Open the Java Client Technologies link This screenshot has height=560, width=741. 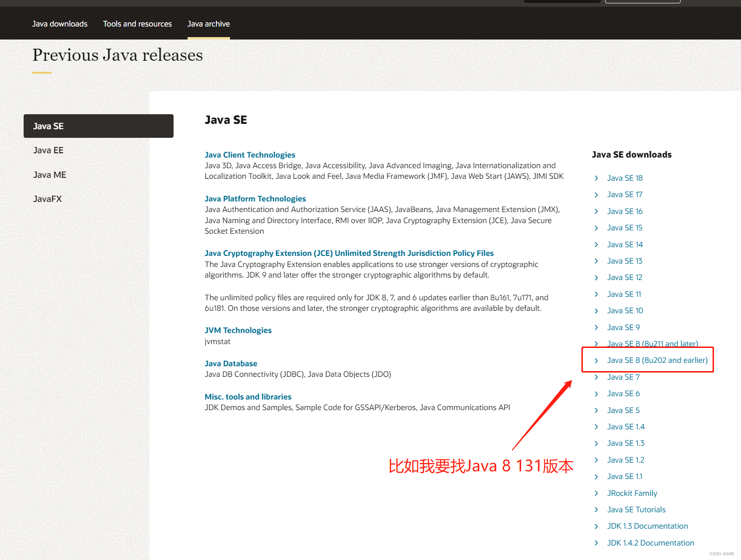[250, 155]
